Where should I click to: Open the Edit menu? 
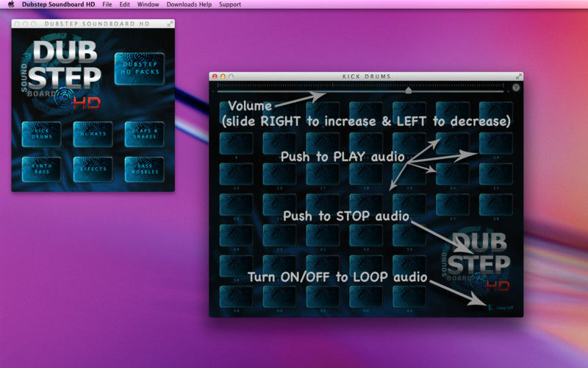point(124,4)
